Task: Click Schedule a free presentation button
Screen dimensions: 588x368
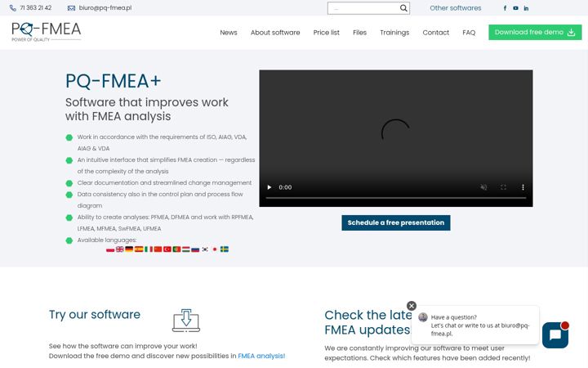Action: pos(395,222)
